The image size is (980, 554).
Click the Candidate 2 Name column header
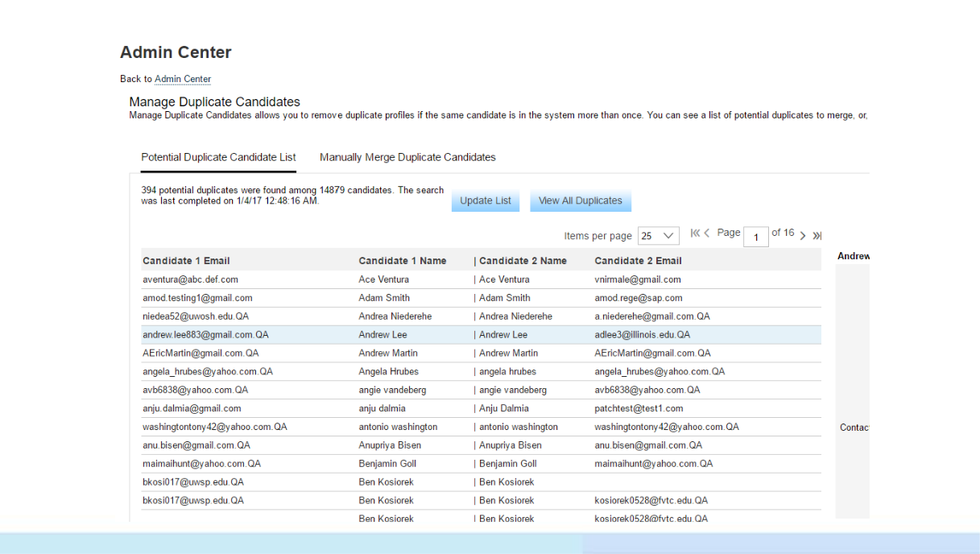[x=523, y=261]
